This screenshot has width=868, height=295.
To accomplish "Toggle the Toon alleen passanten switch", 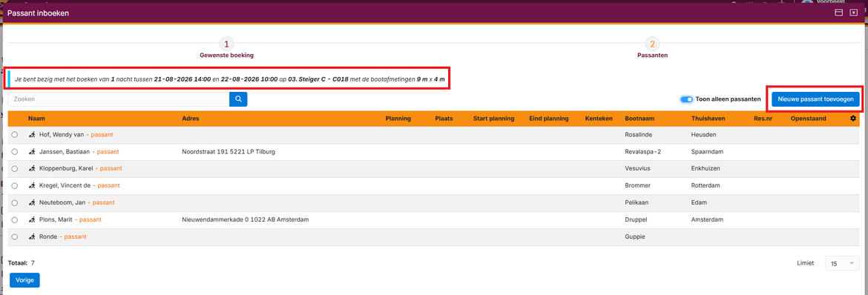I will (x=686, y=99).
